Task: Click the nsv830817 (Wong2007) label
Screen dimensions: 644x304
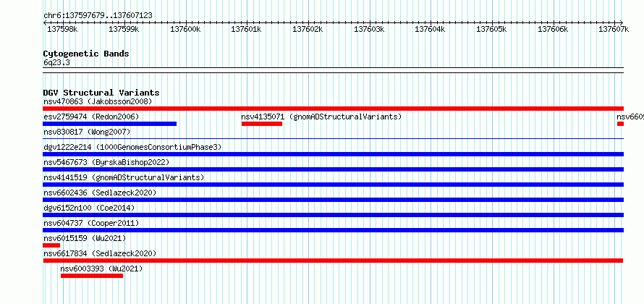Action: (x=87, y=132)
